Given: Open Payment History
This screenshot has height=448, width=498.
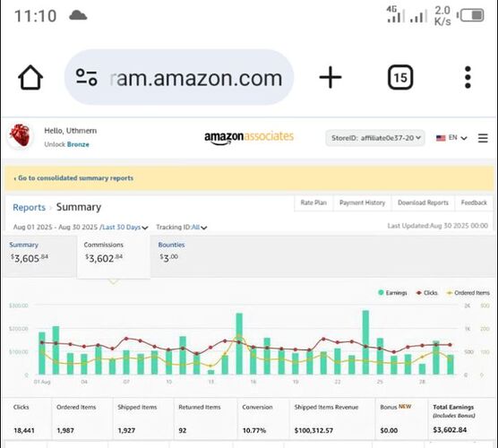Looking at the screenshot, I should 362,202.
